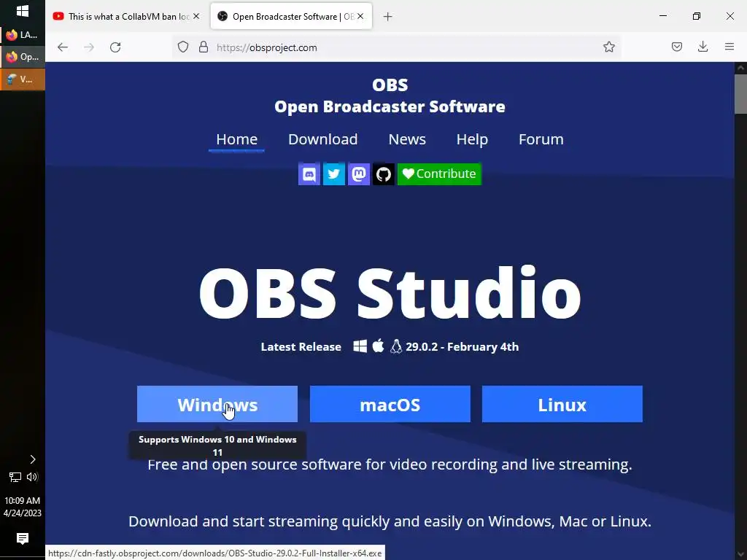Open a new browser tab
This screenshot has height=560, width=747.
tap(388, 17)
